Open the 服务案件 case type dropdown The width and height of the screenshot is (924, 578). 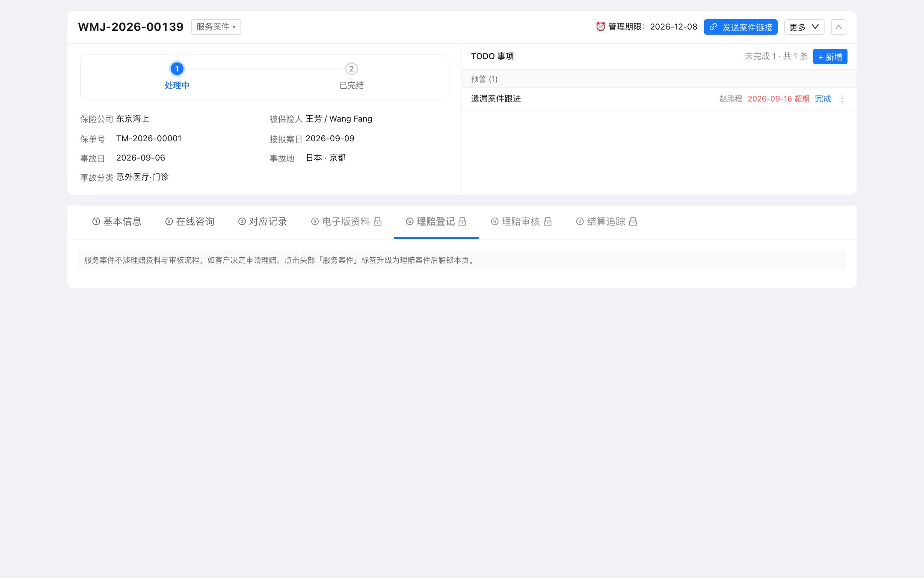click(x=216, y=27)
